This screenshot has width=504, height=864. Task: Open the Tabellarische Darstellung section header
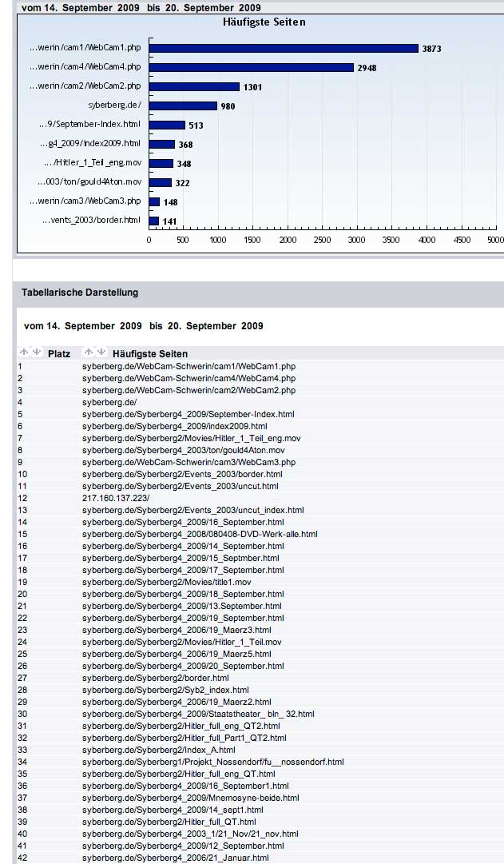80,293
